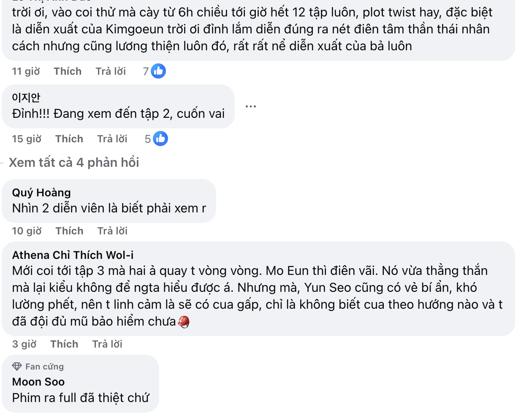Click the helmet emoji in Athena's comment
The image size is (532, 413).
183,323
